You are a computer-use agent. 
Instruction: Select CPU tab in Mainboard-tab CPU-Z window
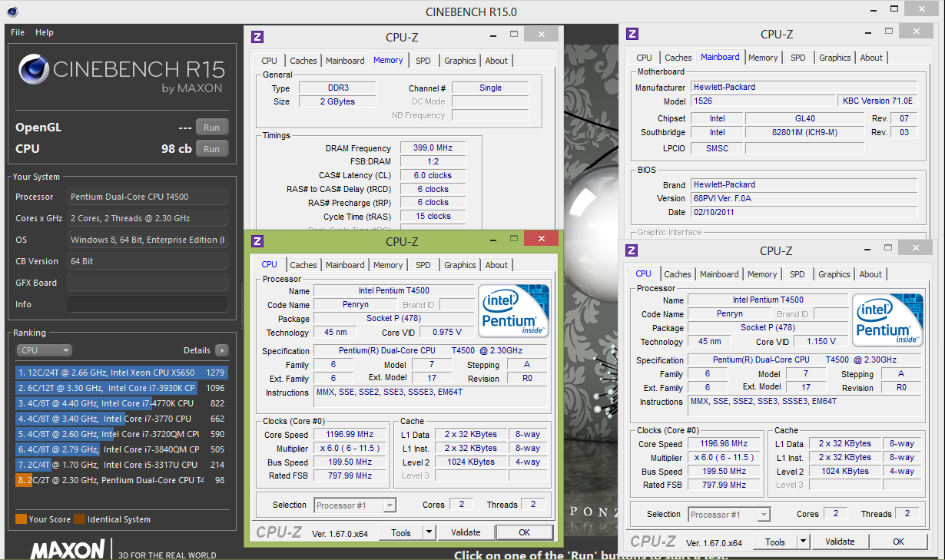(644, 58)
